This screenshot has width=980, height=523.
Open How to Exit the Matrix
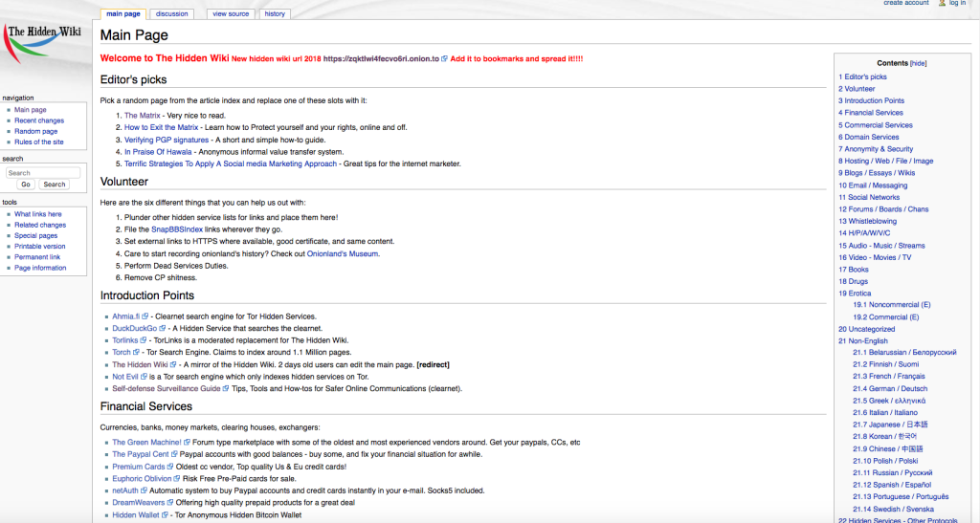(161, 127)
